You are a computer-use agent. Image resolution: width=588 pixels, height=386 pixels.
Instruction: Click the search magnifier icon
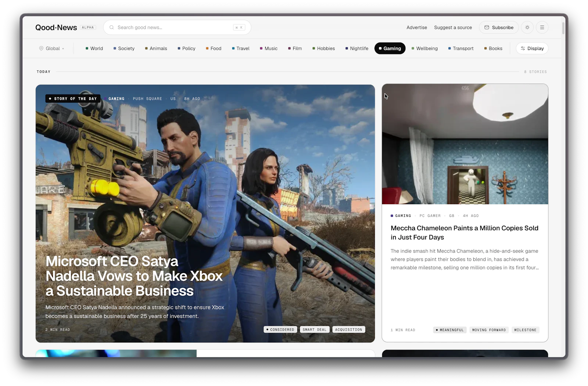point(112,28)
